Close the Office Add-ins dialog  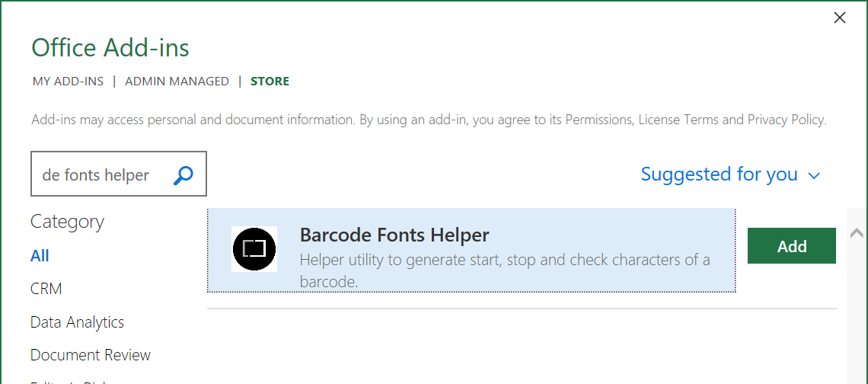839,18
